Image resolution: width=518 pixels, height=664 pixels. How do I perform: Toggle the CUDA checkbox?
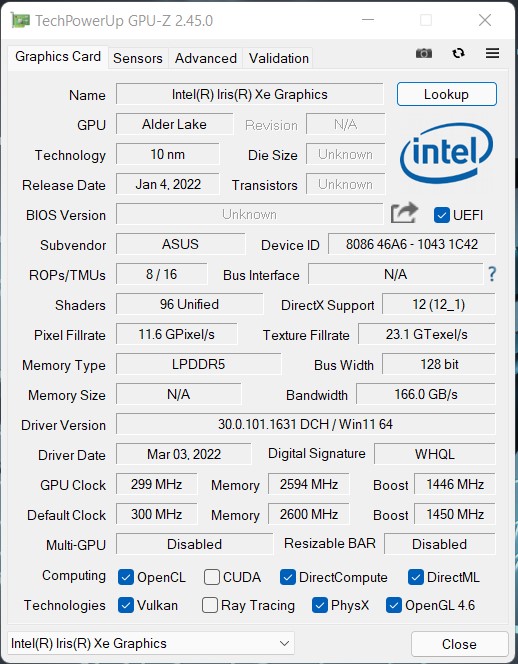pyautogui.click(x=211, y=577)
